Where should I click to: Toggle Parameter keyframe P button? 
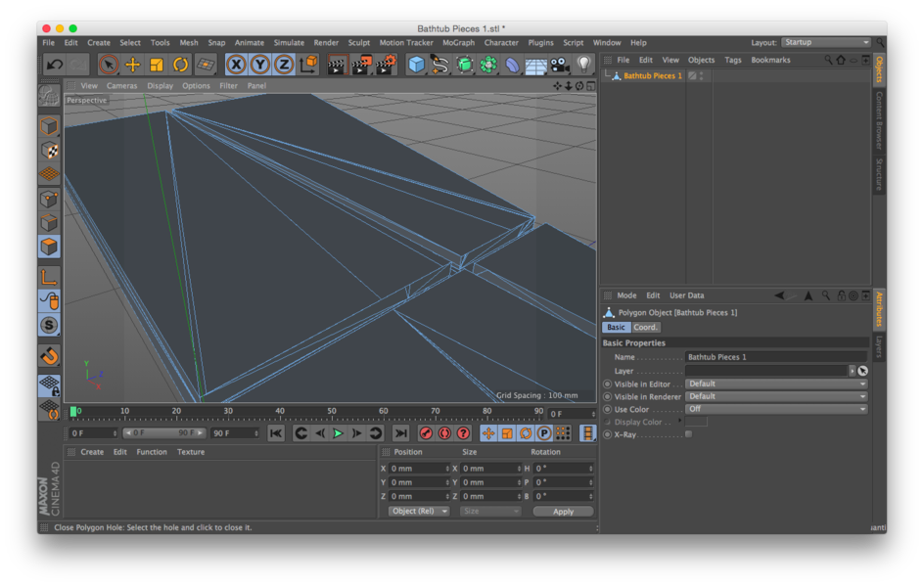pyautogui.click(x=544, y=433)
